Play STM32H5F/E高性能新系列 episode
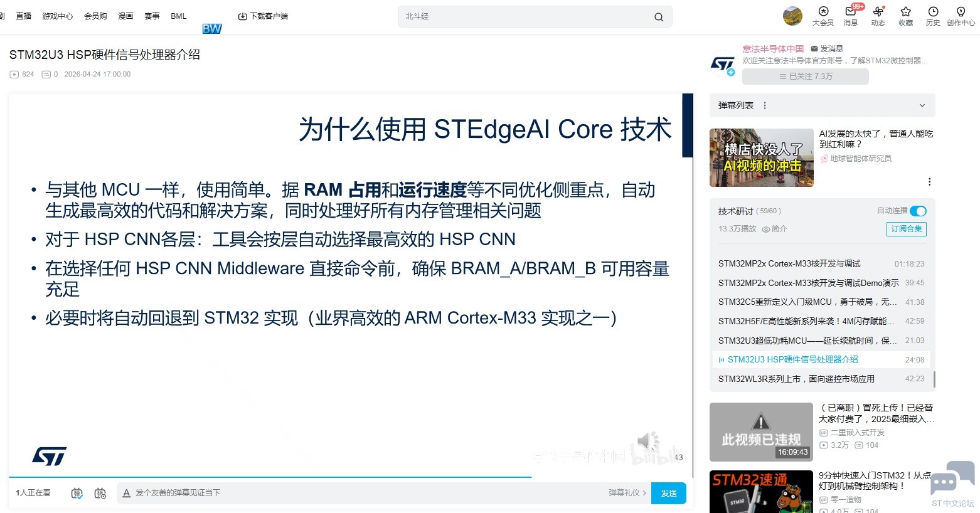 pyautogui.click(x=821, y=321)
